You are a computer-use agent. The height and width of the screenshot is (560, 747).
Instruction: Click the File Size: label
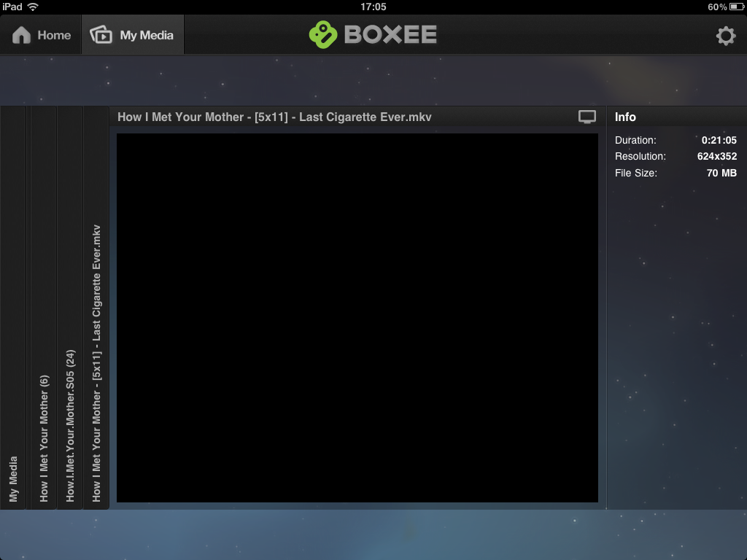635,173
